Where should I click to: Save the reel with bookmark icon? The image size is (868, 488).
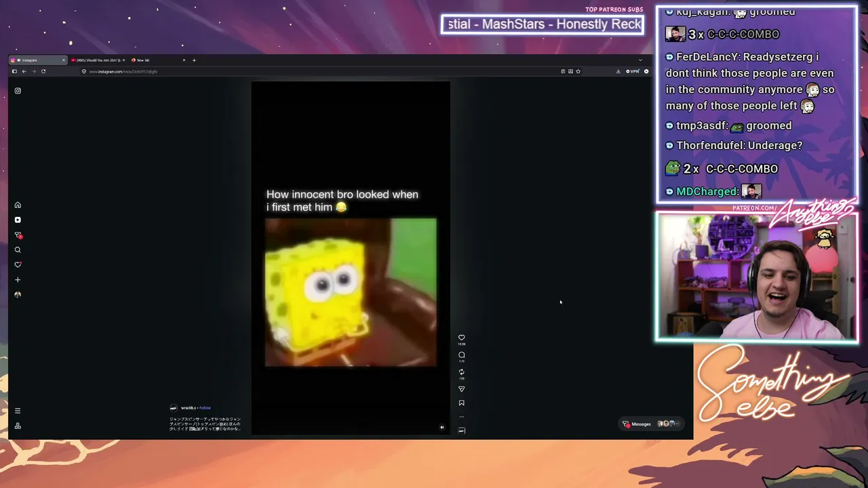point(462,403)
